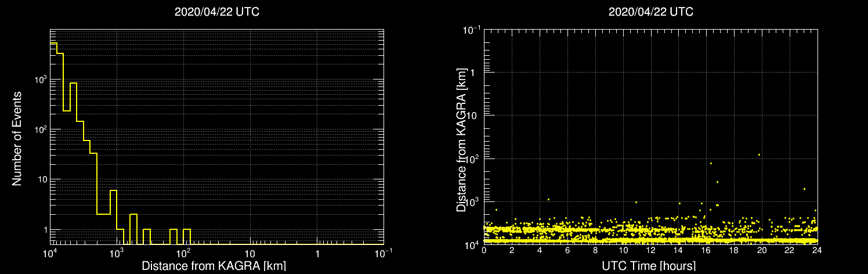Click the "24" tick on the UTC Time axis
Screen dimensions: 868x274
pos(817,251)
